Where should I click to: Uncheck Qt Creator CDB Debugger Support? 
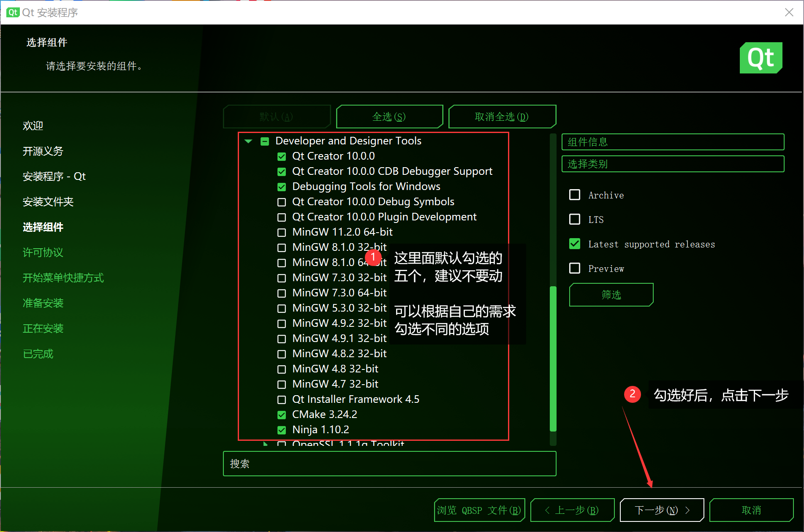tap(282, 171)
